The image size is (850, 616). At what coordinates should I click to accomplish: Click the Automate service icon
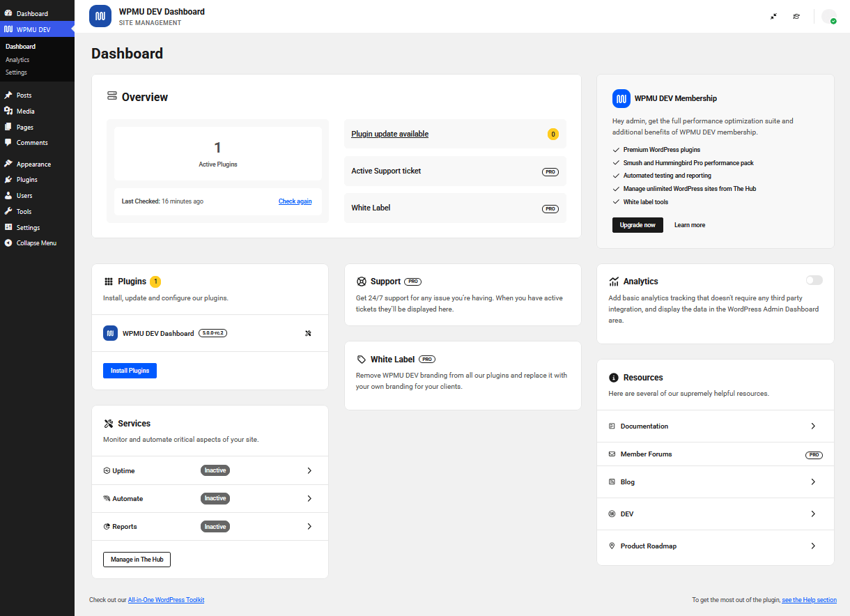click(107, 498)
